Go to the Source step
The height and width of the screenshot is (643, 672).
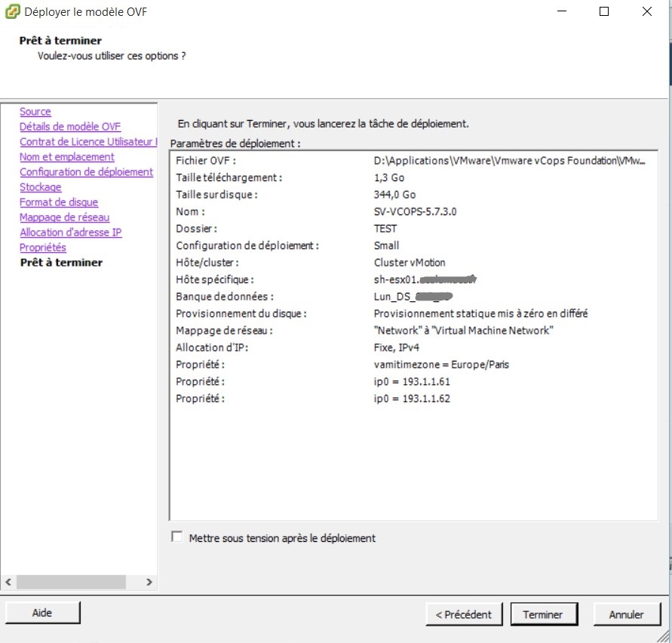35,112
